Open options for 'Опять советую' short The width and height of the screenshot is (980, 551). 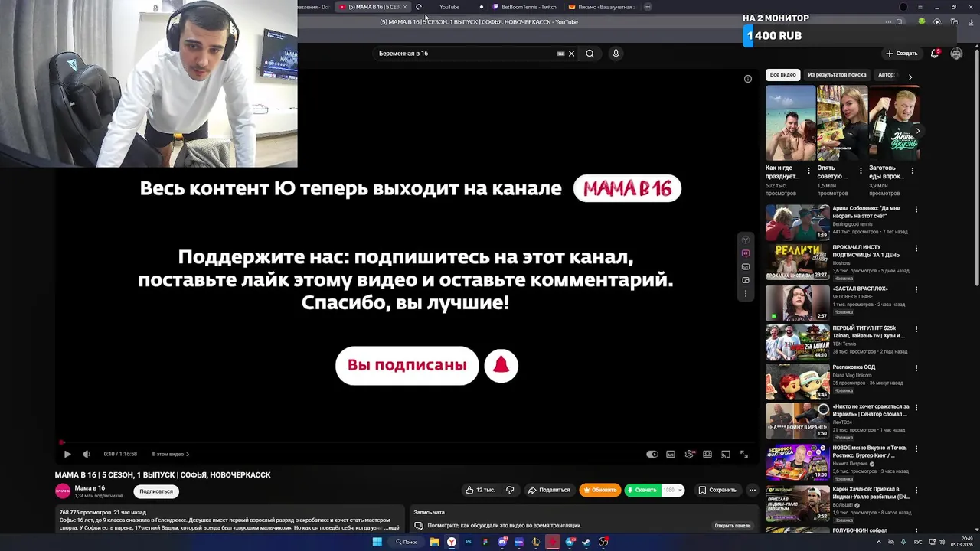tap(860, 171)
